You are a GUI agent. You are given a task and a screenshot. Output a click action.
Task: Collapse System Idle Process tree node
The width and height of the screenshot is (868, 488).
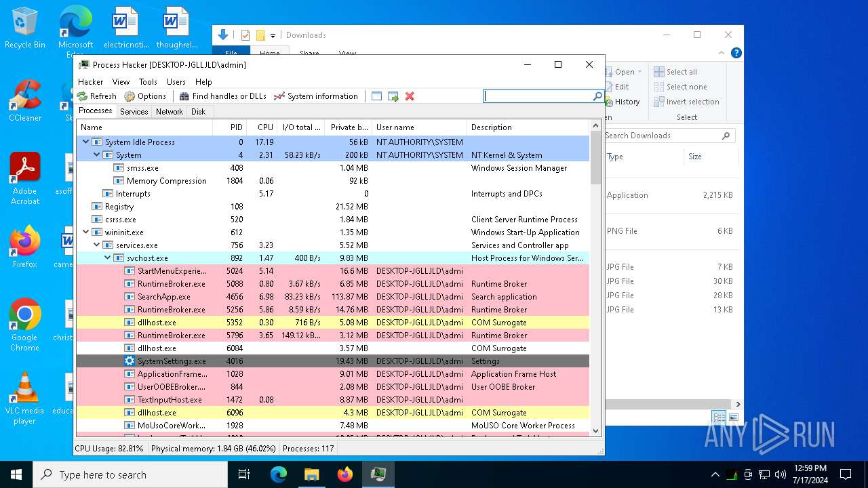coord(86,142)
